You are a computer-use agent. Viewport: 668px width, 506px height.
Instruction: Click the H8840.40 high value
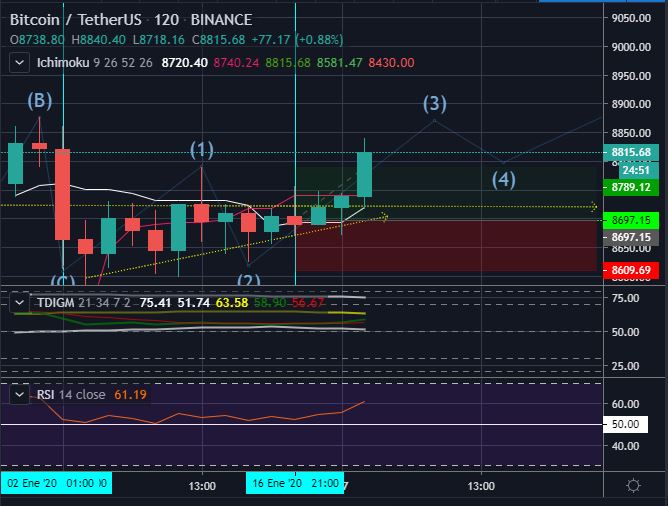click(98, 40)
